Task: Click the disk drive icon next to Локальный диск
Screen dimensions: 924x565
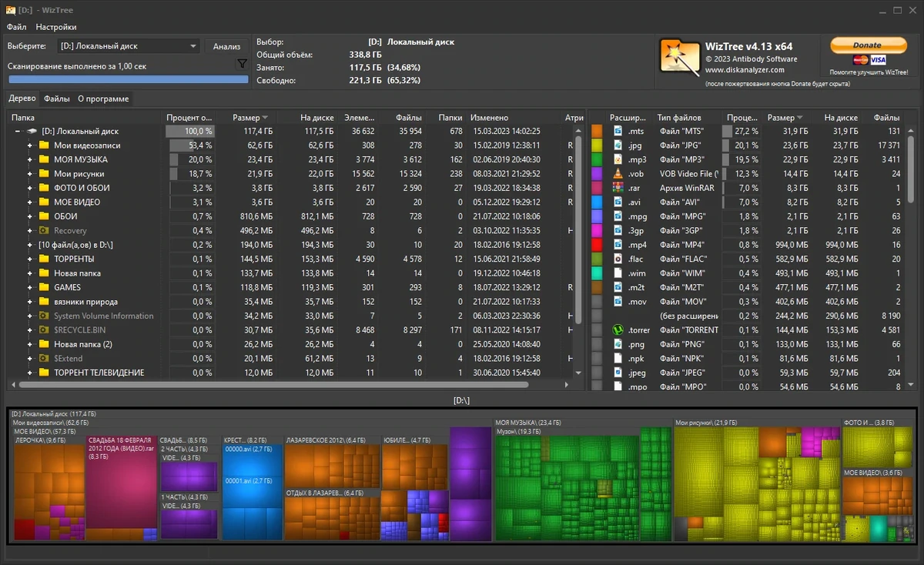Action: pos(33,131)
